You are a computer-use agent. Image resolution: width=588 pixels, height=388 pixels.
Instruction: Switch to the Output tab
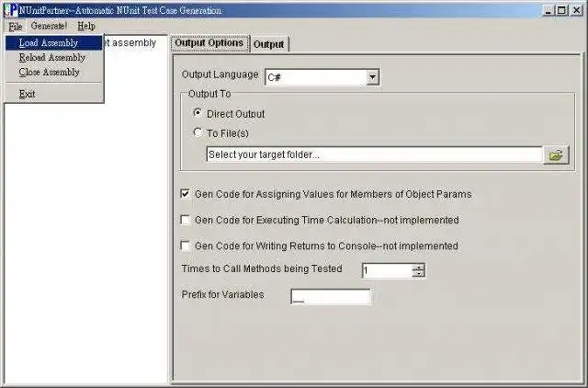point(268,44)
